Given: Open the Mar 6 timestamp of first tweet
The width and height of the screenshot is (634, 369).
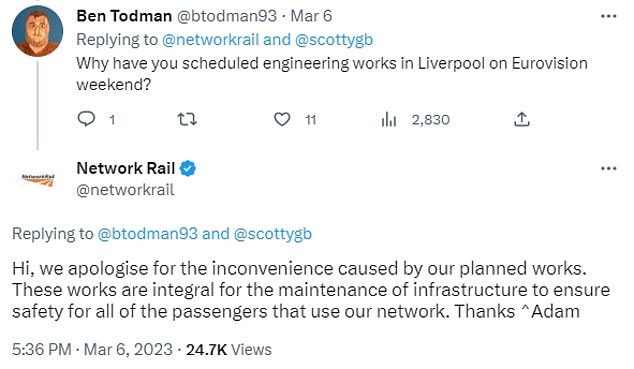Looking at the screenshot, I should click(311, 16).
